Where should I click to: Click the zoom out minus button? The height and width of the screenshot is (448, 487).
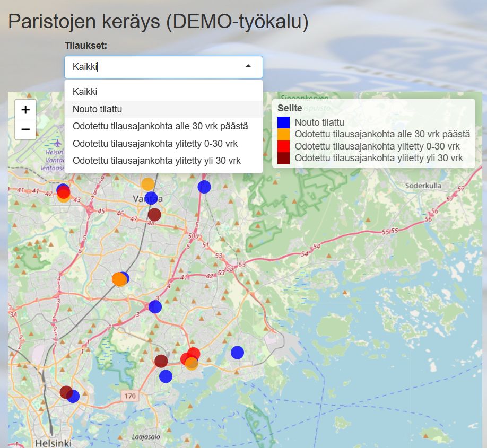coord(25,129)
